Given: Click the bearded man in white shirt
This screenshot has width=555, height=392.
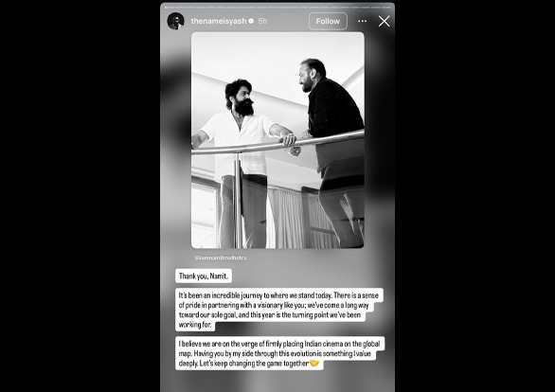Looking at the screenshot, I should click(x=242, y=163).
